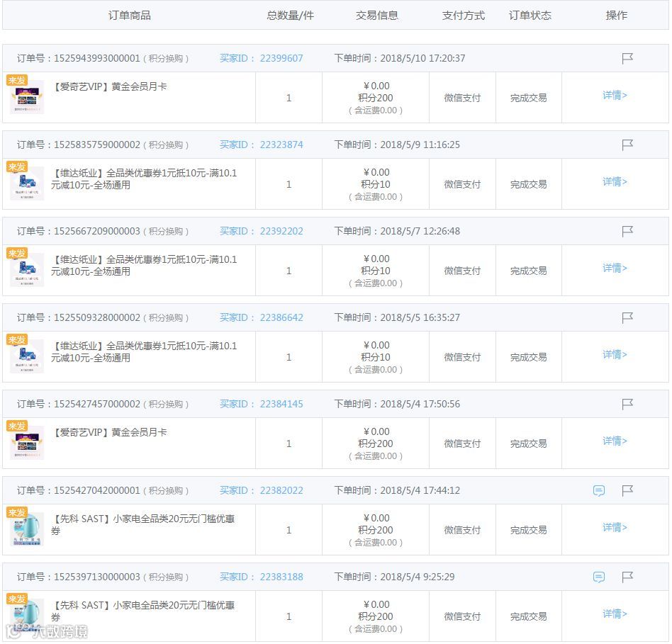Image resolution: width=672 pixels, height=644 pixels.
Task: Click 维达纸业 coupon title in order 1525835759000002
Action: 144,179
